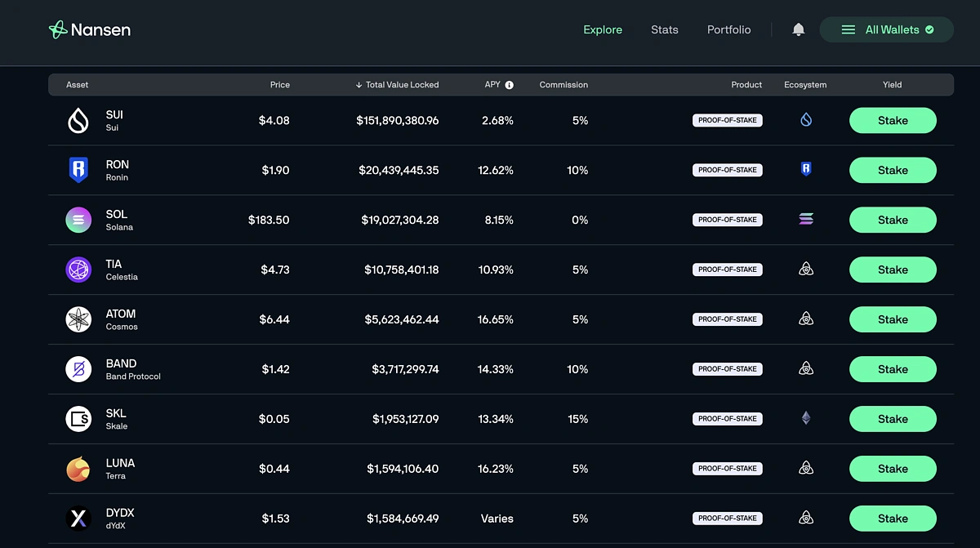Click the DYDX asset logo
This screenshot has height=548, width=980.
coord(78,519)
